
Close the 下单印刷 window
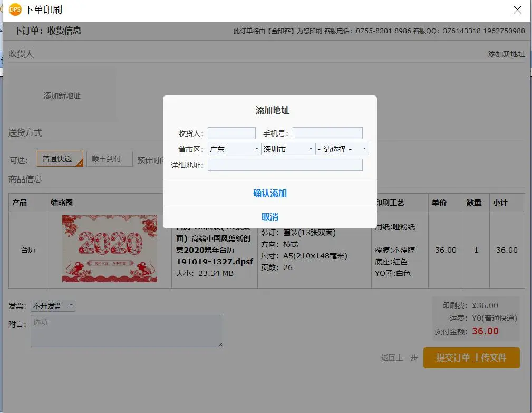point(517,10)
